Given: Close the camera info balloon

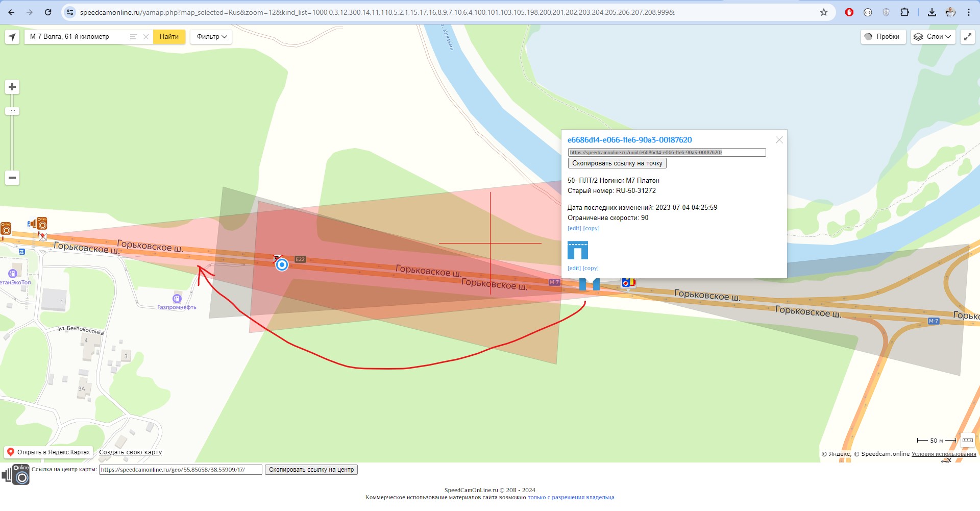Looking at the screenshot, I should coord(779,140).
